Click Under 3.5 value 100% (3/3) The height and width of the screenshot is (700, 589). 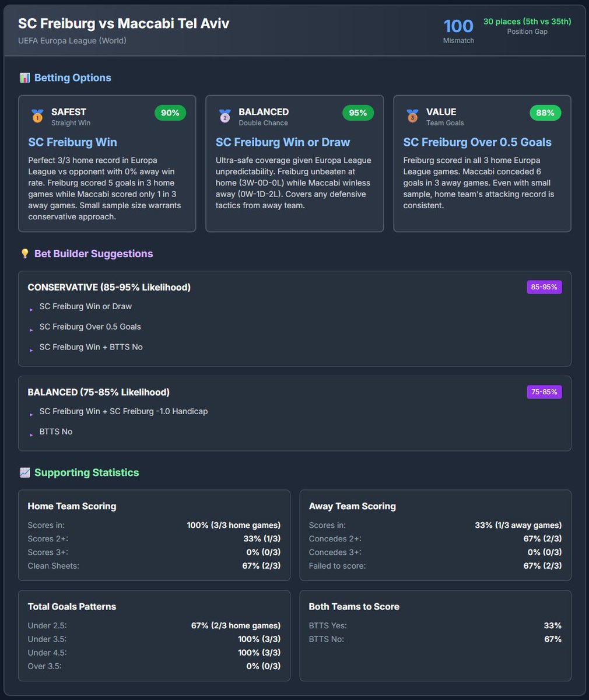tap(260, 639)
